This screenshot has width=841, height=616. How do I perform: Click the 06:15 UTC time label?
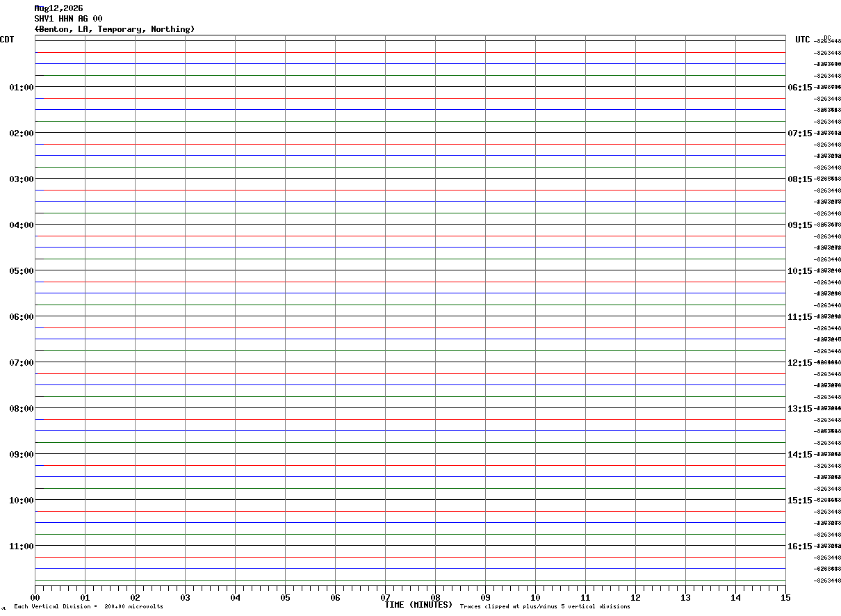(x=799, y=87)
